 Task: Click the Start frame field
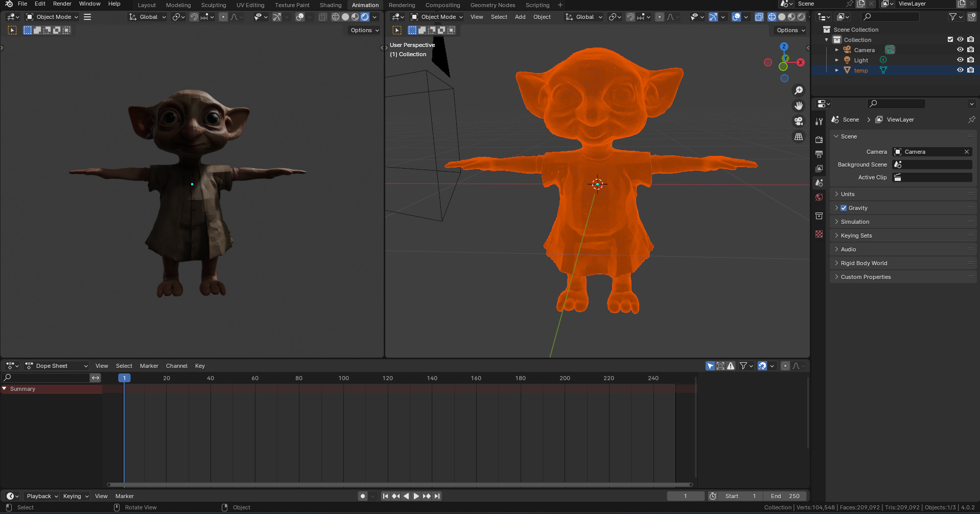[x=741, y=496]
